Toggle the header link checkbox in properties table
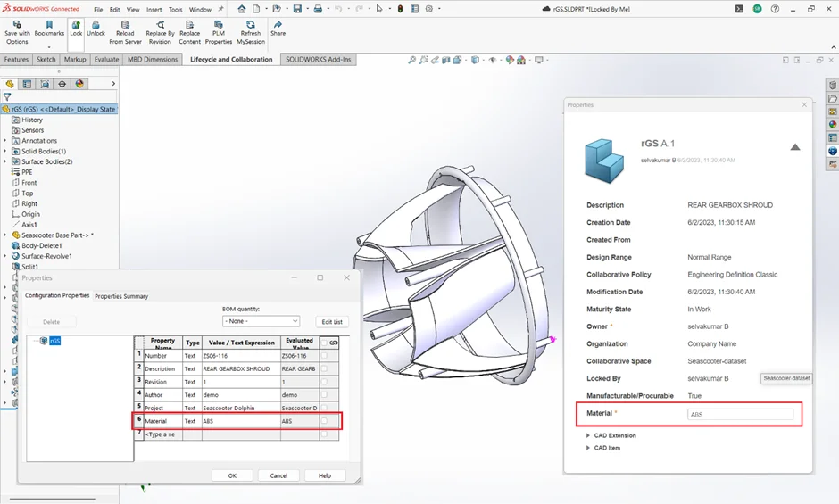Viewport: 839px width, 504px height. pos(324,343)
